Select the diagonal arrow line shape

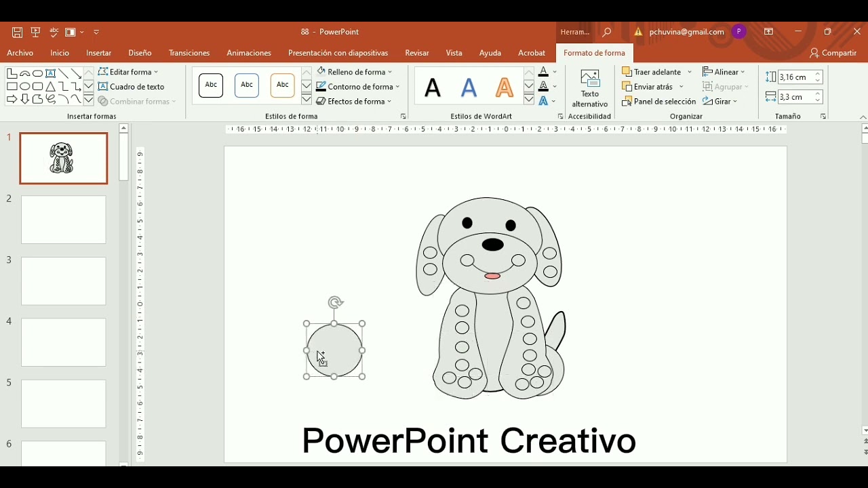pos(76,73)
